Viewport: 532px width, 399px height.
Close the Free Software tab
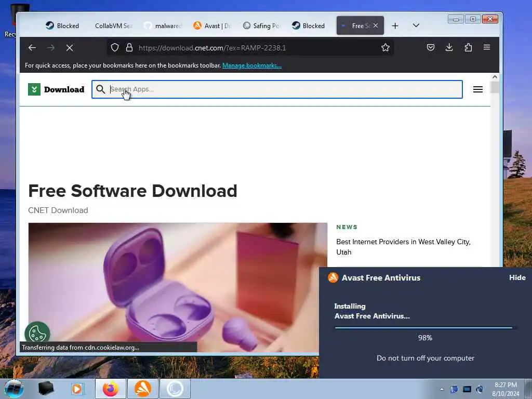point(376,25)
